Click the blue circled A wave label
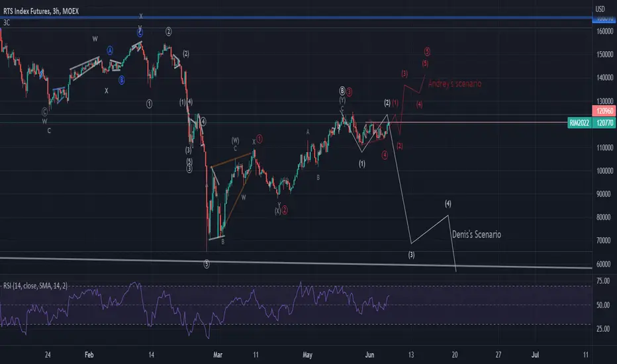This screenshot has height=364, width=617. pyautogui.click(x=110, y=50)
